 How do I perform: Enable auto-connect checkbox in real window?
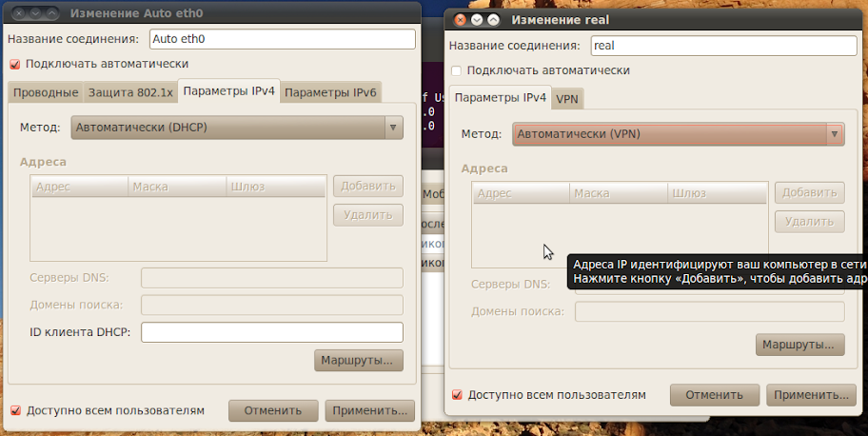point(456,70)
